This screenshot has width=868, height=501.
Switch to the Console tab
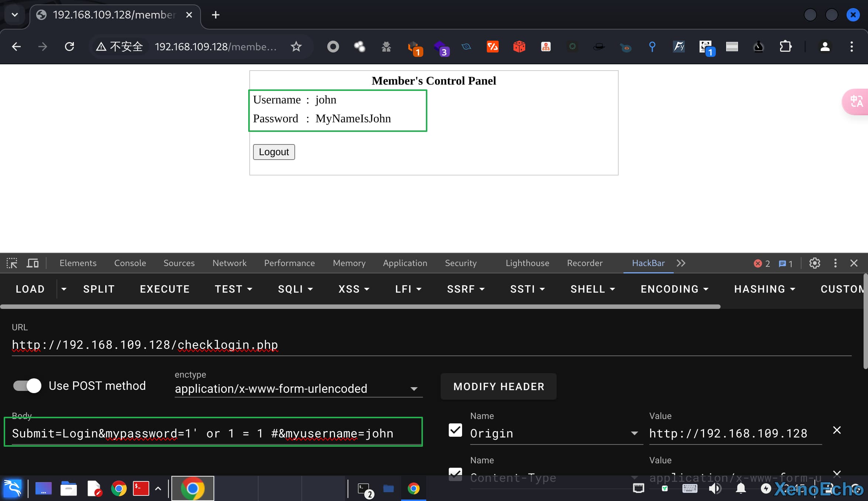[x=130, y=263]
